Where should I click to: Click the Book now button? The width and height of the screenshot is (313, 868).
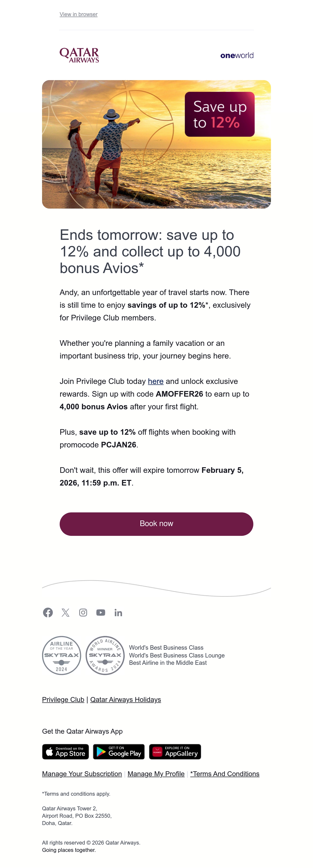[156, 524]
